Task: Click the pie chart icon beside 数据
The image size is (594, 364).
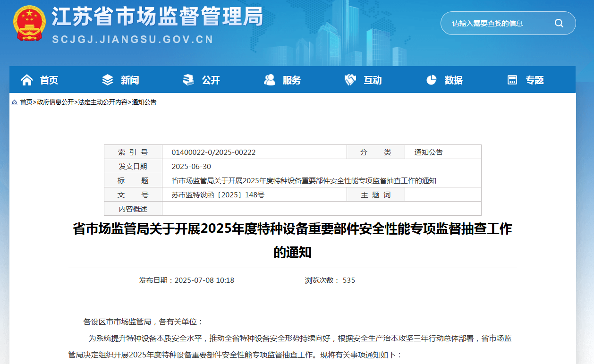Action: pyautogui.click(x=431, y=80)
